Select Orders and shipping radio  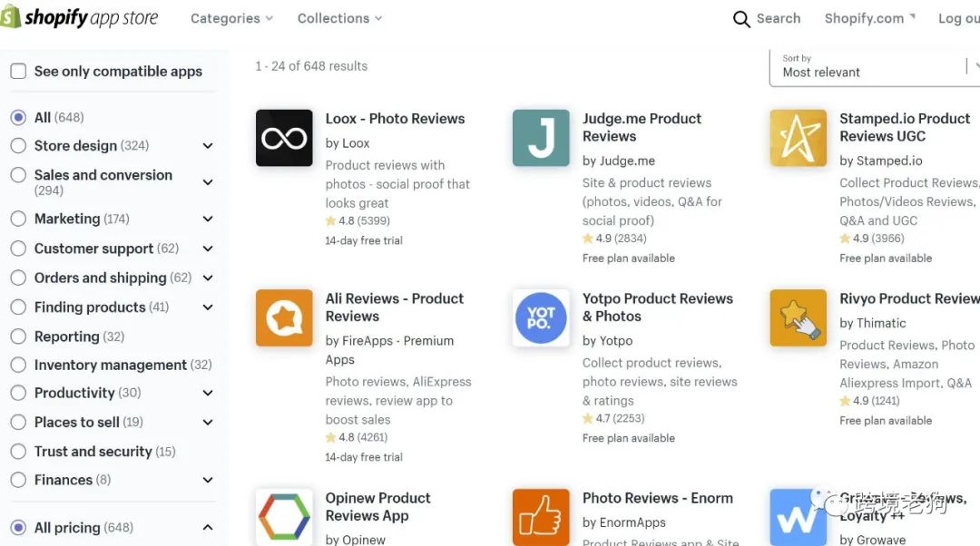click(x=18, y=278)
